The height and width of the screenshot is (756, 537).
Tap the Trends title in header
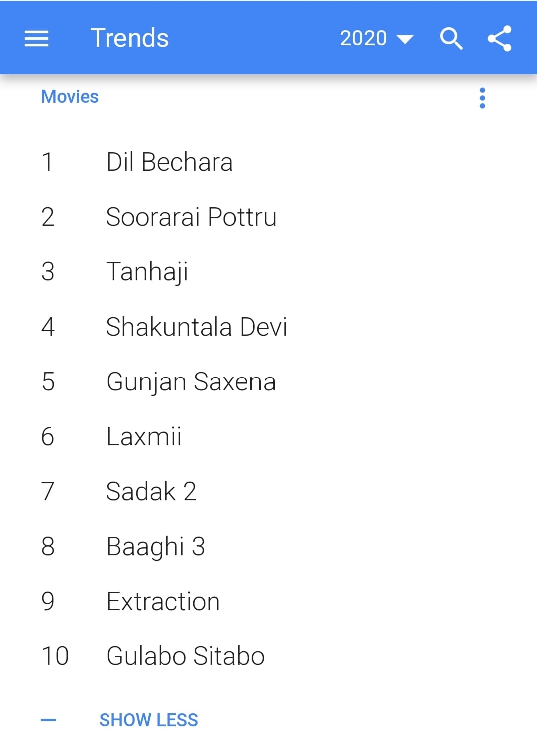(129, 38)
